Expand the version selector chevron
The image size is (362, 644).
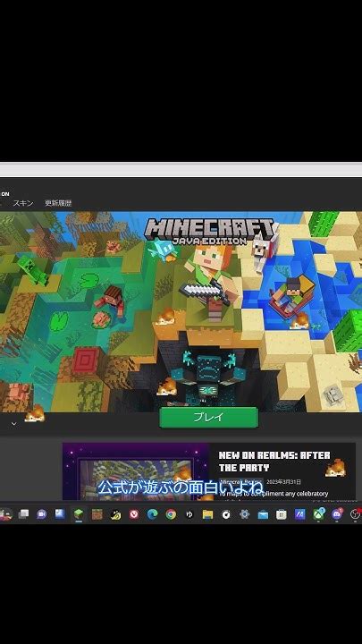pyautogui.click(x=14, y=423)
